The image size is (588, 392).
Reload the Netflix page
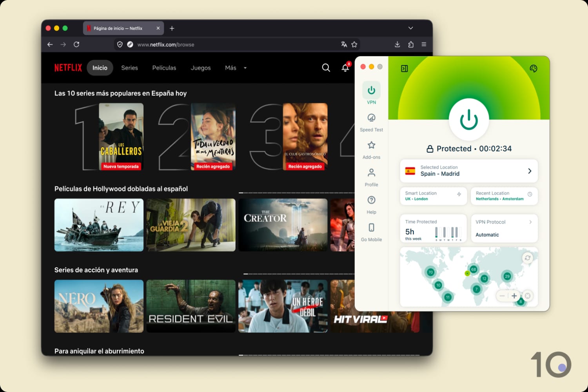point(76,44)
